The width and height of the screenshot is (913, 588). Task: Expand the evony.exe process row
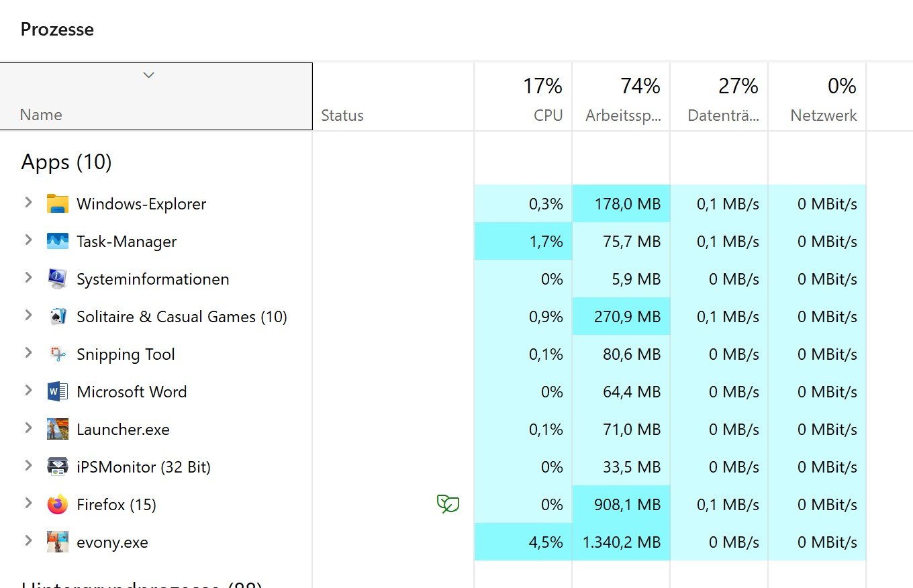click(28, 540)
